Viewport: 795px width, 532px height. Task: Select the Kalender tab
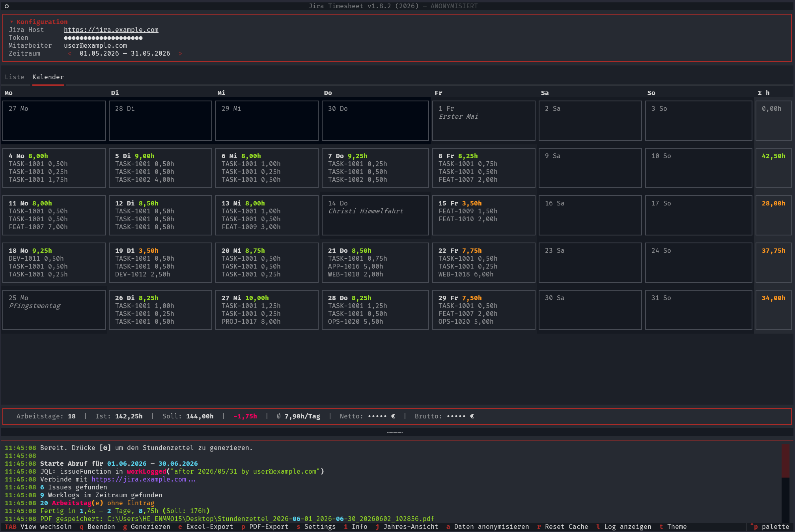pos(48,77)
